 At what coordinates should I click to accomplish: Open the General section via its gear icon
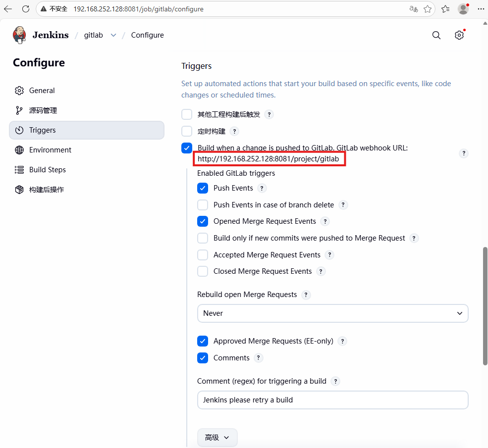tap(19, 90)
